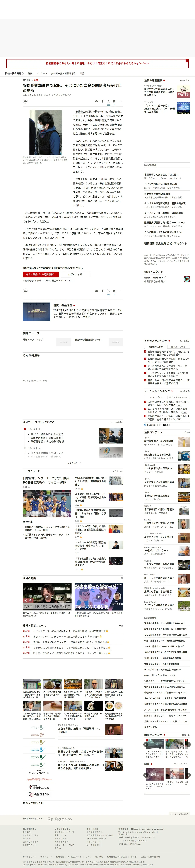Switch to はてなブックマーク social tab

click(178, 397)
